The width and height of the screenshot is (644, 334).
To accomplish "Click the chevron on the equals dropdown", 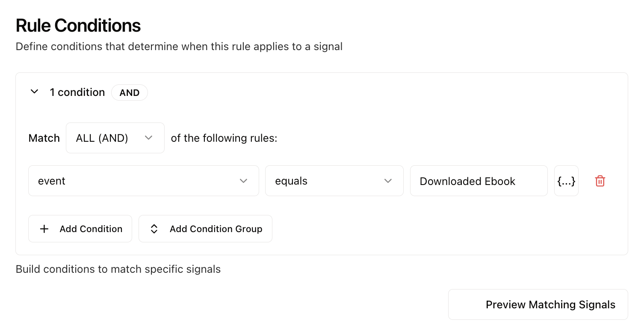I will pos(388,181).
